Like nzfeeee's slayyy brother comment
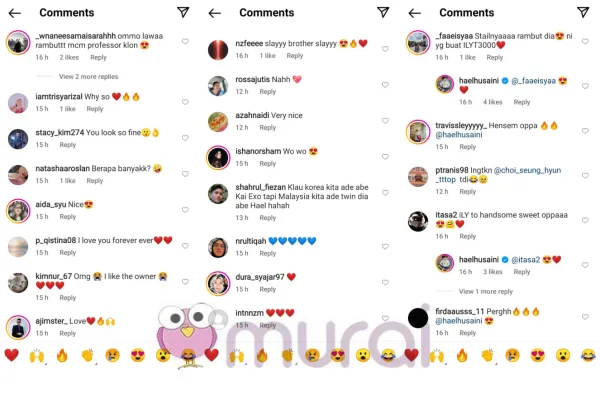600x400 pixels. point(385,49)
